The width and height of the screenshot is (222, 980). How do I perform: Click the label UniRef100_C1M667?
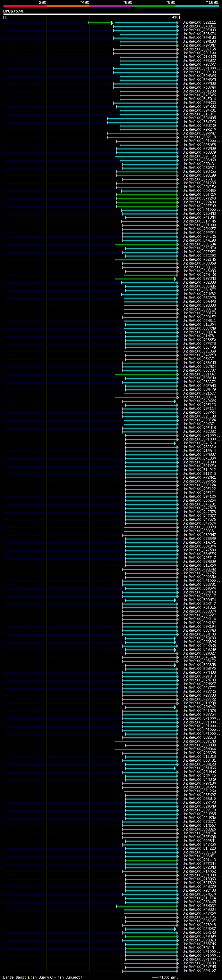coord(199,826)
